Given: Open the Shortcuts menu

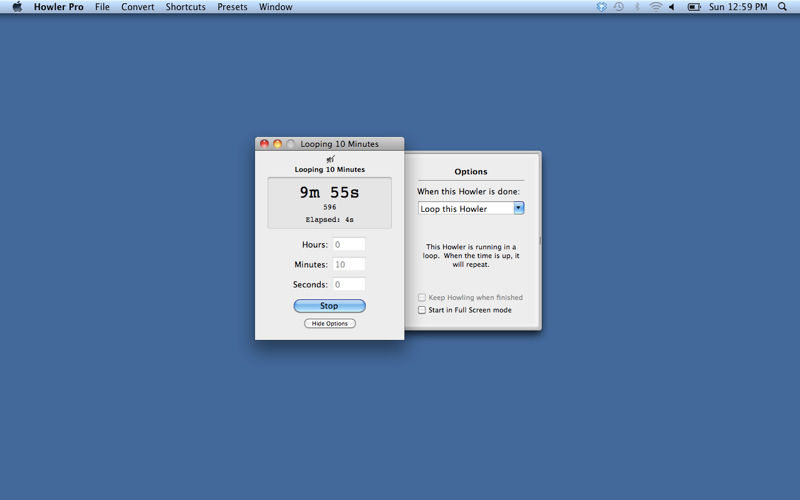Looking at the screenshot, I should [x=185, y=7].
